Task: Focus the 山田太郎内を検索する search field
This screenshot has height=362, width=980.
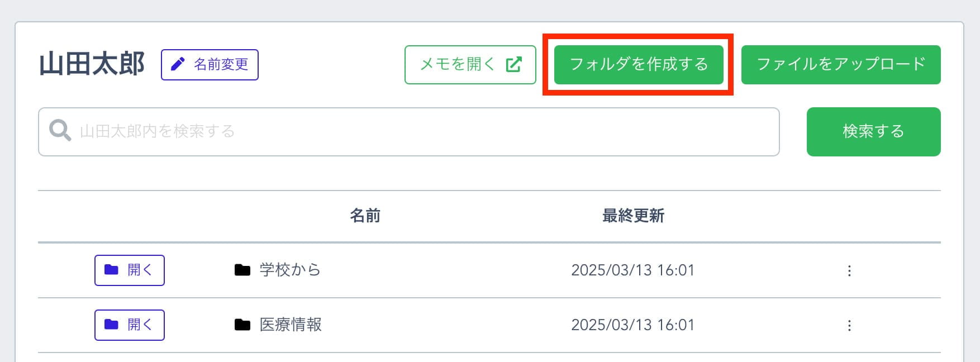Action: (408, 132)
